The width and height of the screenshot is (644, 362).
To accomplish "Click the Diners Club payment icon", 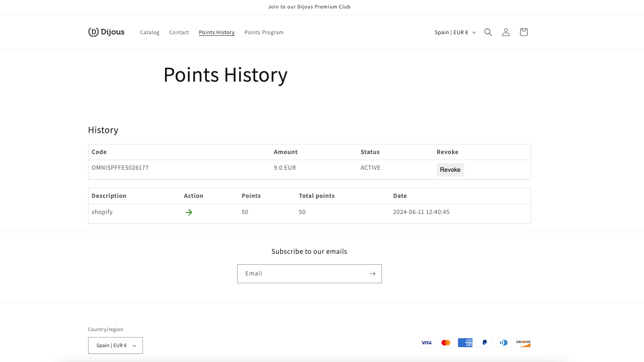I will point(504,343).
